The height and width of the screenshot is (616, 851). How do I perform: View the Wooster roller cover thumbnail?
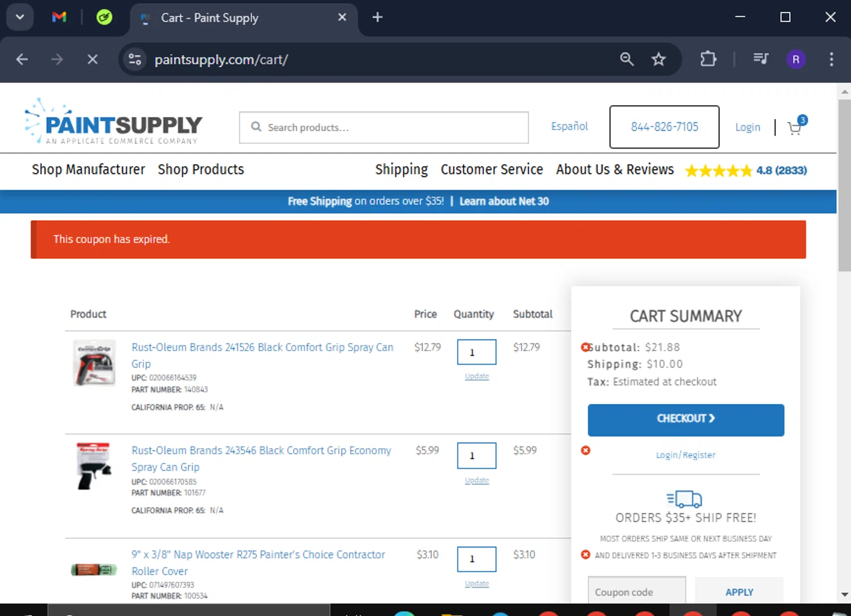(x=94, y=569)
